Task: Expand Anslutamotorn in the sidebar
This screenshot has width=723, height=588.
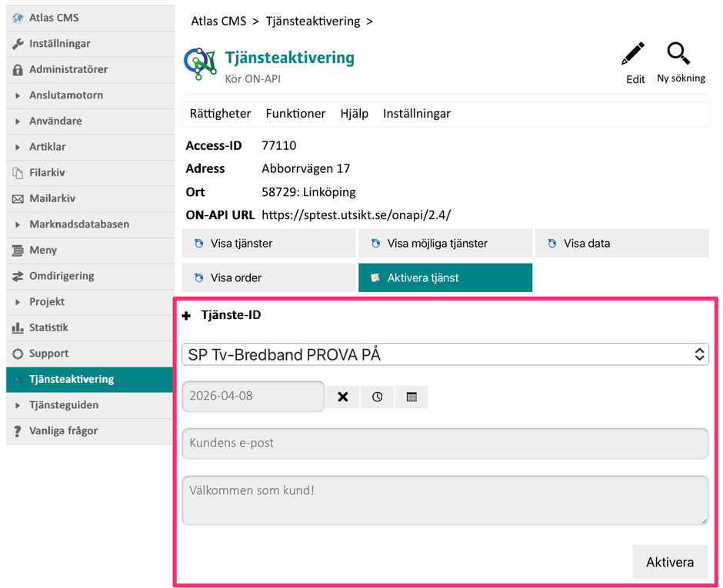Action: [65, 95]
